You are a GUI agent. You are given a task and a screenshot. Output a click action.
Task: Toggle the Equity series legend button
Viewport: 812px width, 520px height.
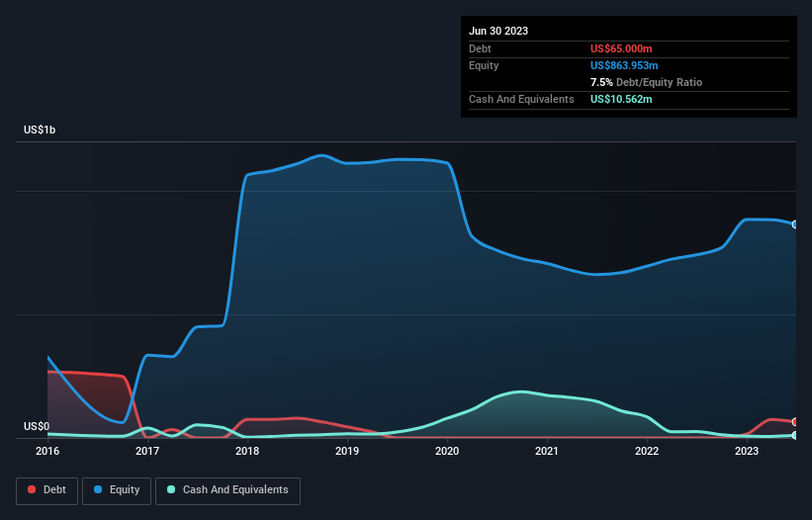point(117,490)
